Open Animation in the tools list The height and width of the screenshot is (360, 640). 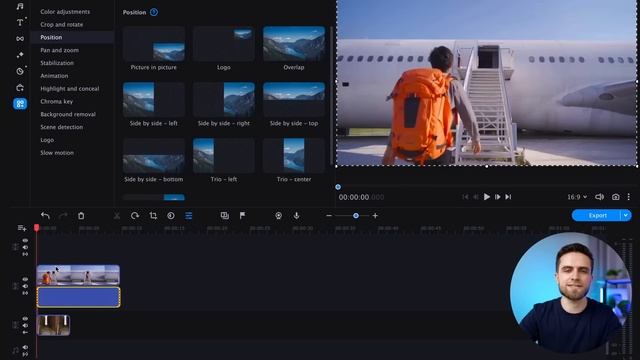pos(54,76)
